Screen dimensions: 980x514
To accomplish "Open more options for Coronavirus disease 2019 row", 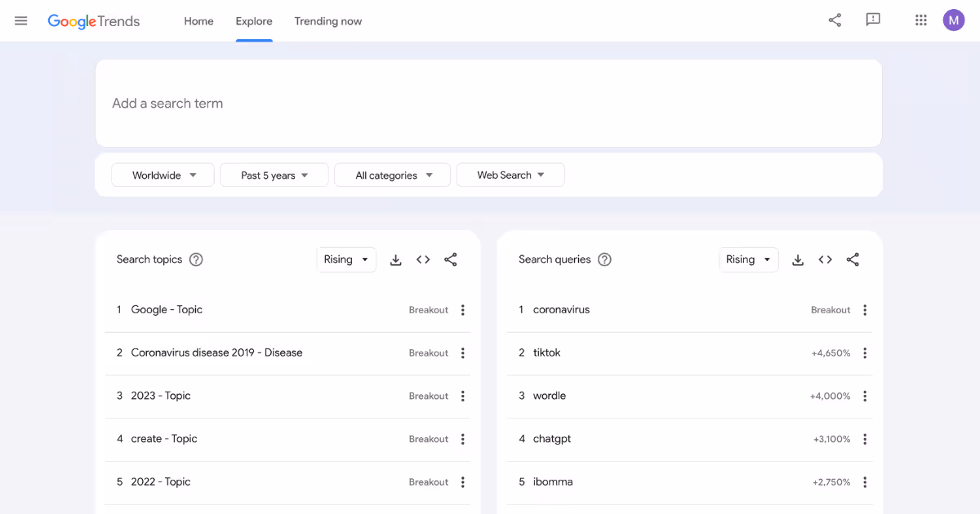I will click(x=463, y=353).
